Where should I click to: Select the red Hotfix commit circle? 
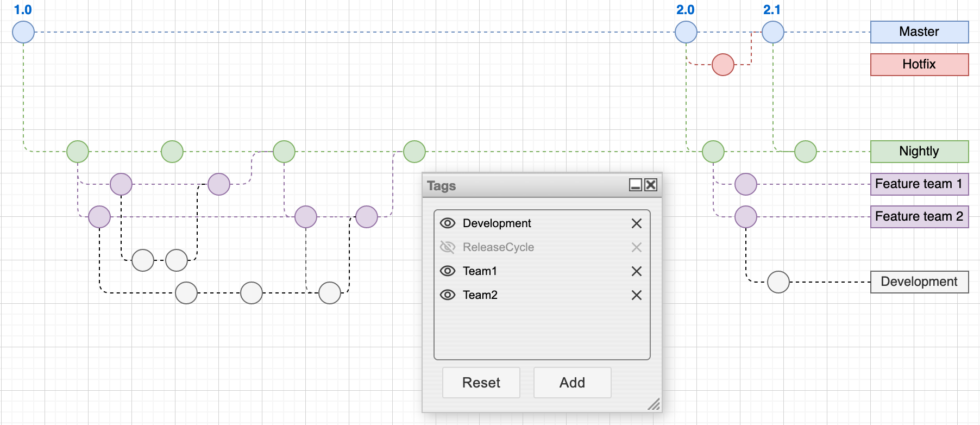coord(723,65)
